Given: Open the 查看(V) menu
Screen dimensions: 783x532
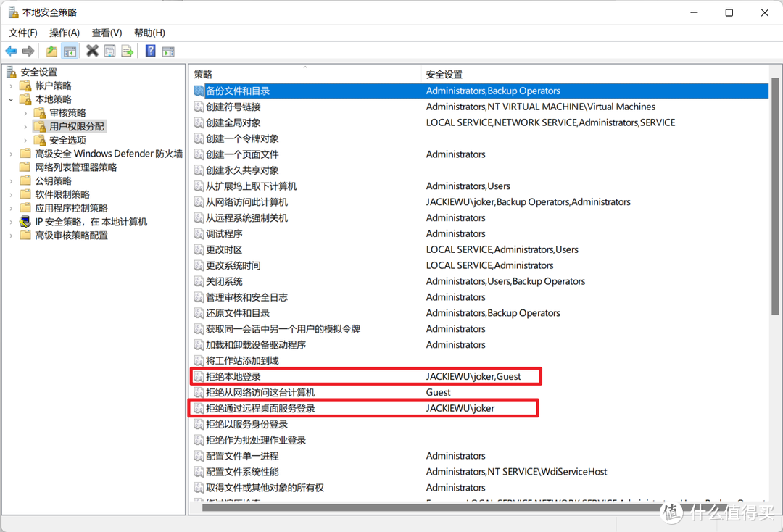Looking at the screenshot, I should (107, 33).
